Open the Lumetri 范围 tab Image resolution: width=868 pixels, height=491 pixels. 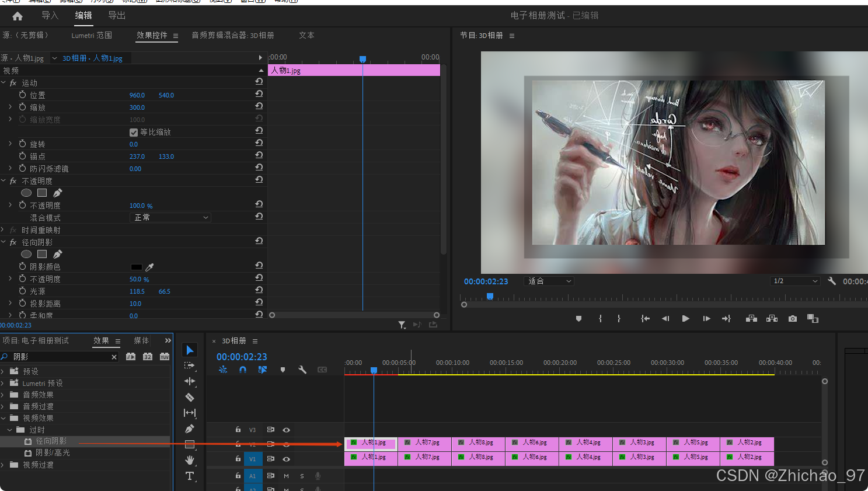pos(92,36)
